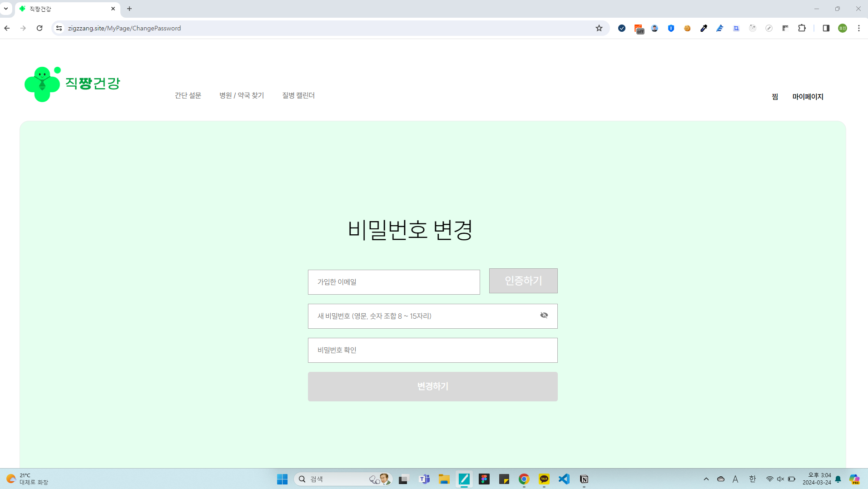Open the browser side panel

tap(826, 28)
